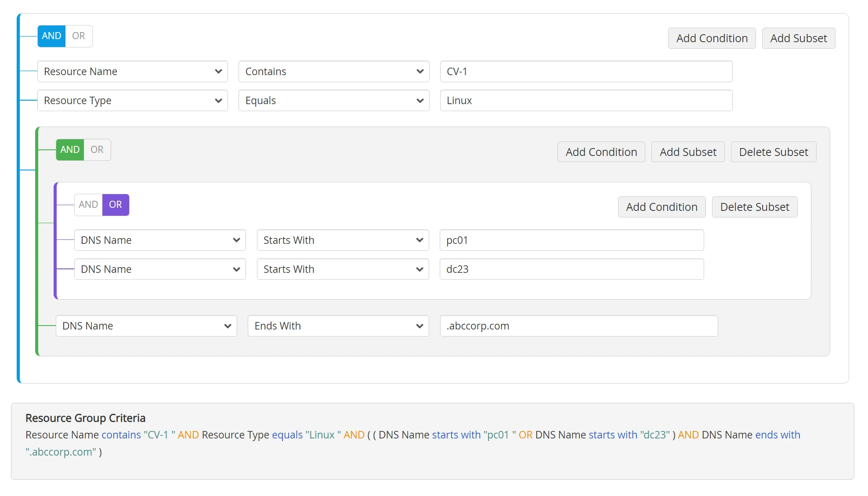
Task: Click top-level Add Subset button
Action: (798, 38)
